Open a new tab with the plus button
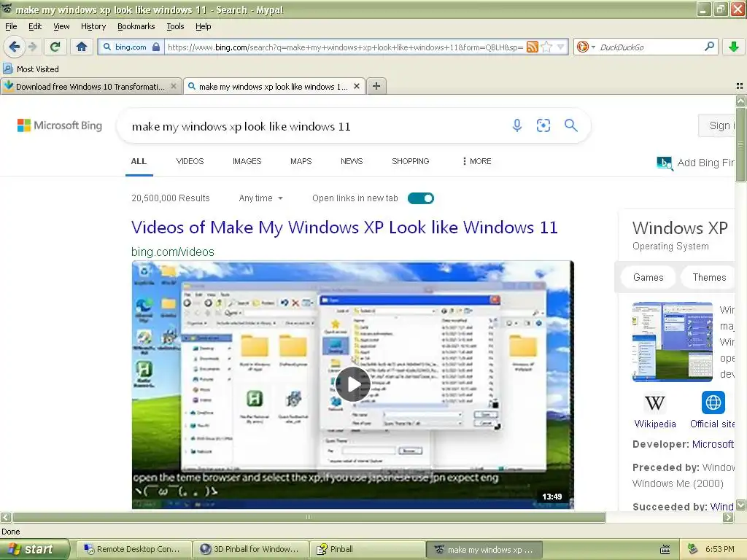The height and width of the screenshot is (560, 747). (x=376, y=86)
